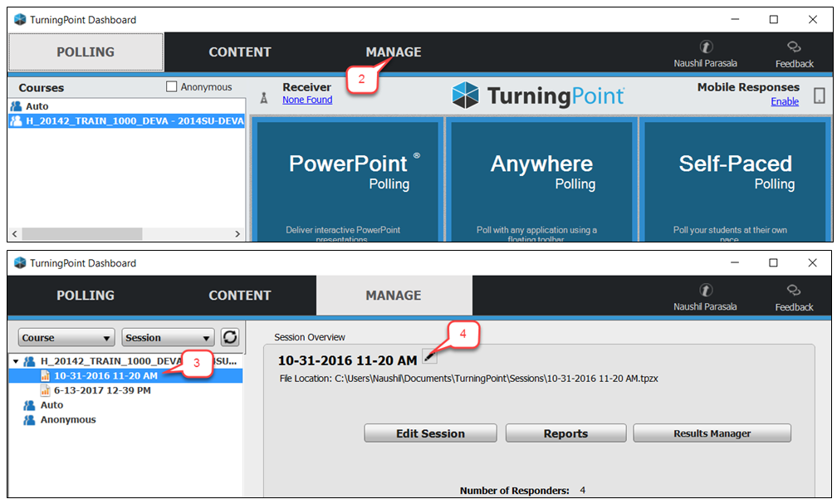
Task: Maximize the upper TurningPoint Dashboard window
Action: 774,19
